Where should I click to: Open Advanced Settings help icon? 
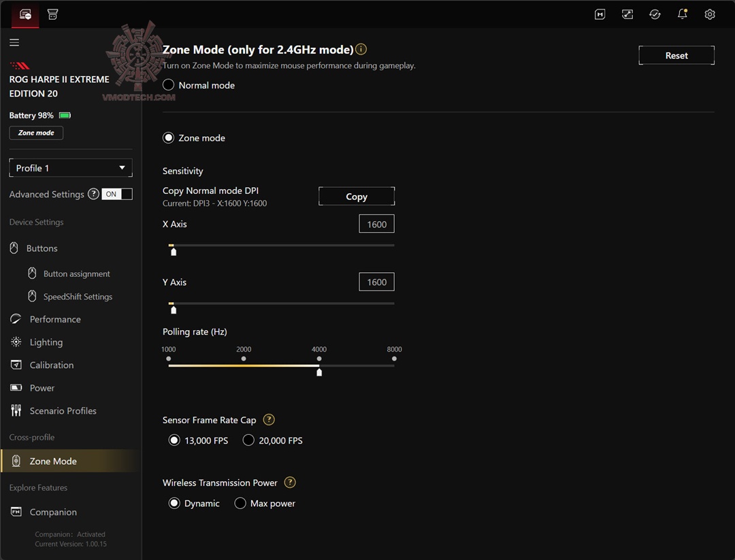(x=94, y=194)
